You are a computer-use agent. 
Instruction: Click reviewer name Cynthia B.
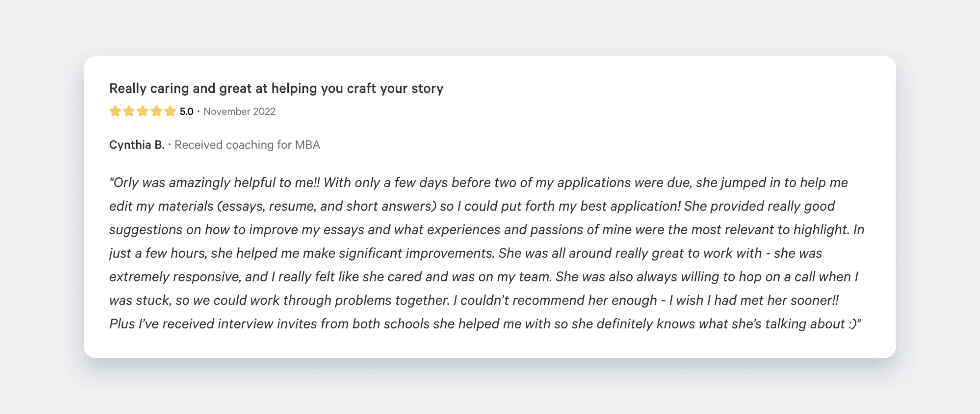click(137, 145)
